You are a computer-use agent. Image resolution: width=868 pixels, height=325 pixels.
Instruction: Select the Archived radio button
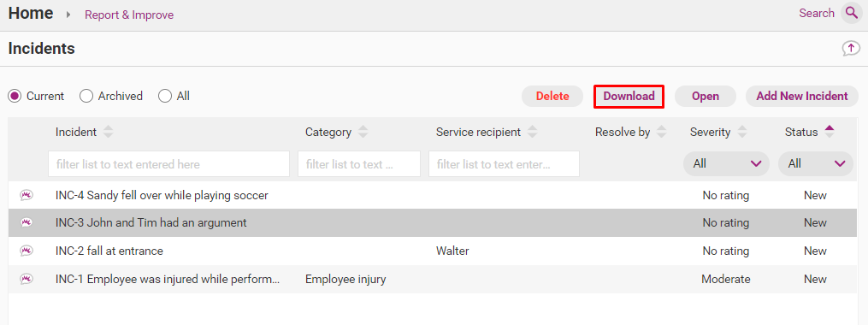[x=86, y=97]
